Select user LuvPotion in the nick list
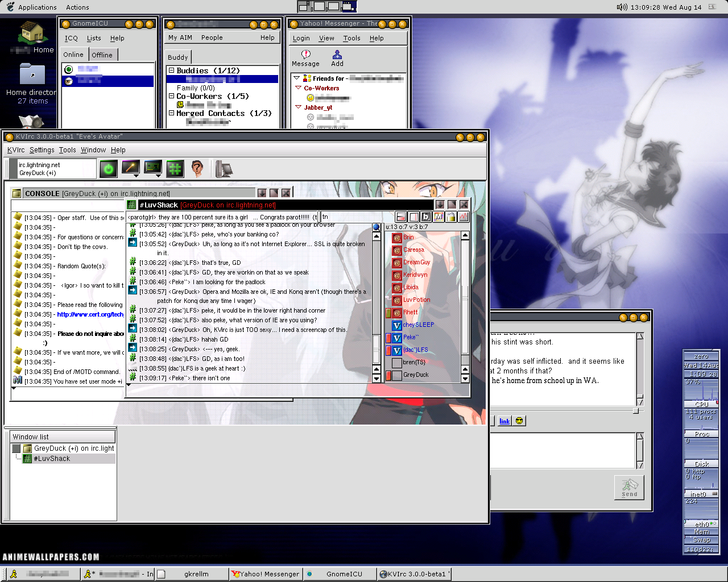This screenshot has height=582, width=728. pos(416,300)
